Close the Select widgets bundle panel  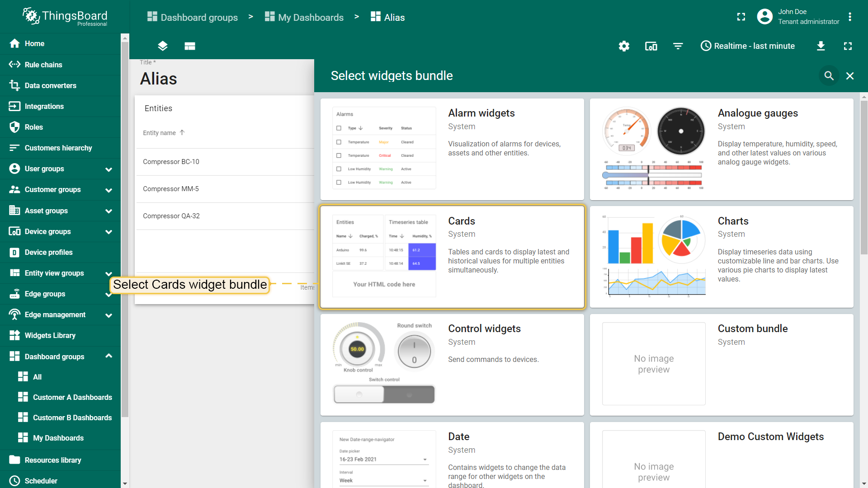[x=850, y=76]
